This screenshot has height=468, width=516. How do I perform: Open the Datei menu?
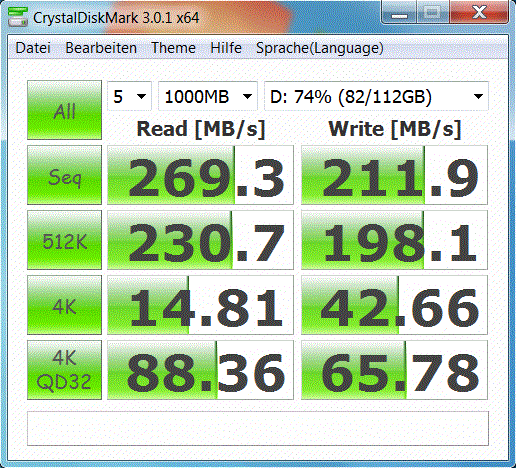[33, 48]
